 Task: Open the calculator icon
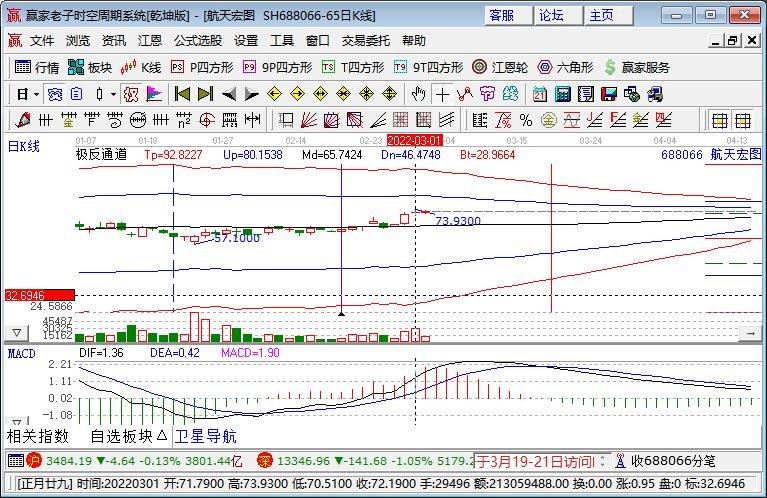(563, 94)
